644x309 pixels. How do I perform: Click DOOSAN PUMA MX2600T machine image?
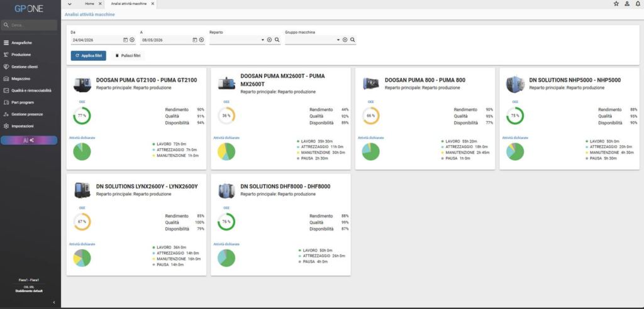pyautogui.click(x=226, y=84)
